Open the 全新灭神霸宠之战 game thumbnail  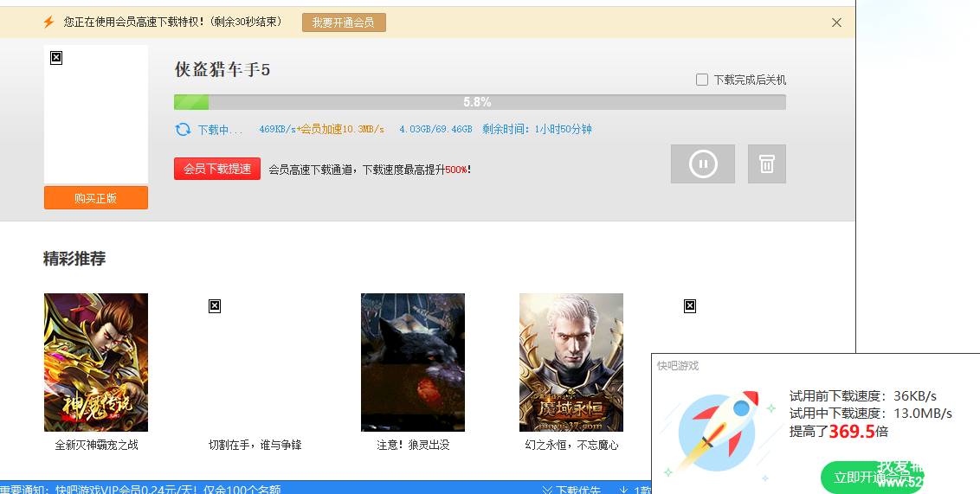click(x=96, y=362)
